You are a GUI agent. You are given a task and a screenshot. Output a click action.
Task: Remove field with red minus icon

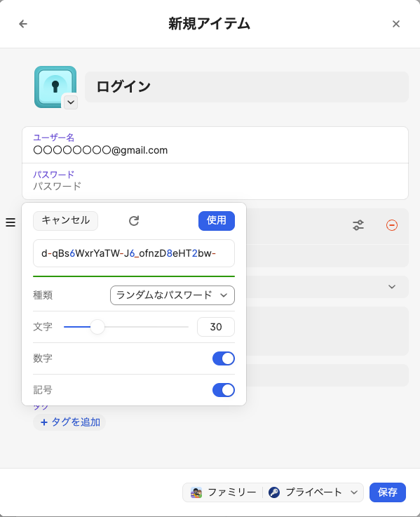pyautogui.click(x=392, y=225)
